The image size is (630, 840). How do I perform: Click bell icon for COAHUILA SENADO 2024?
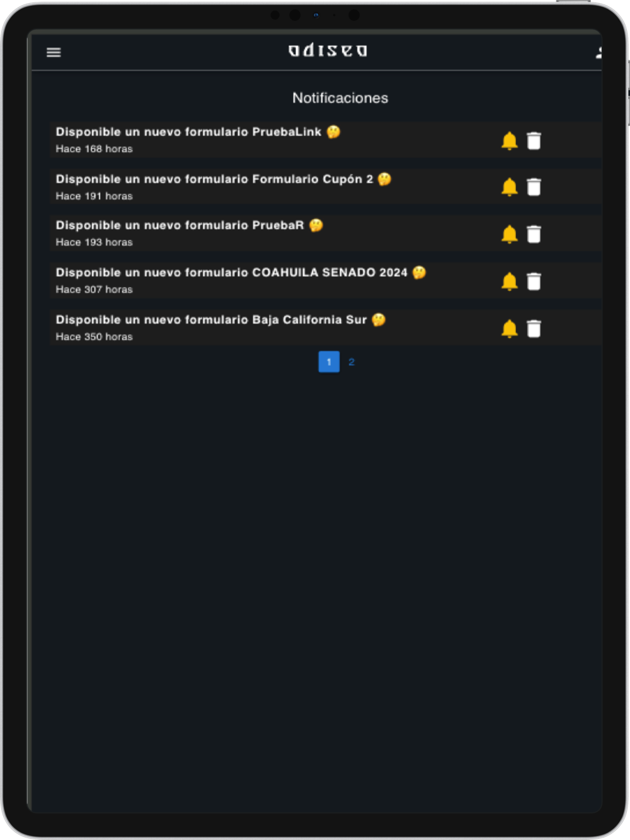pyautogui.click(x=509, y=281)
